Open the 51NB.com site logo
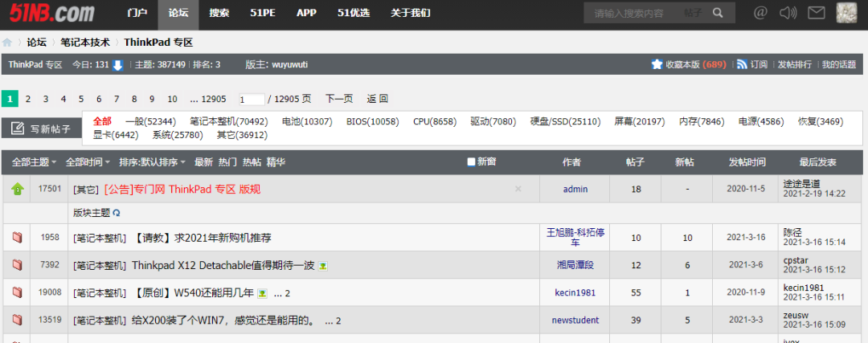The image size is (868, 343). (x=52, y=12)
